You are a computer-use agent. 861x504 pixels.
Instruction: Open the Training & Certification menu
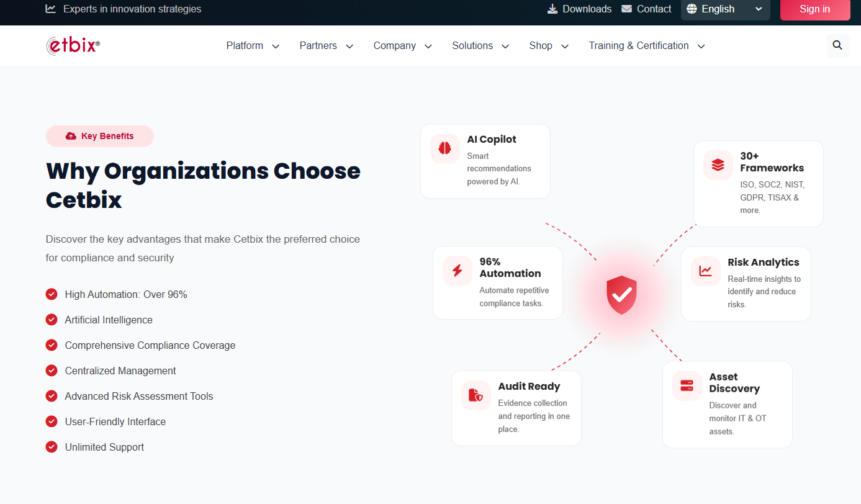[639, 45]
